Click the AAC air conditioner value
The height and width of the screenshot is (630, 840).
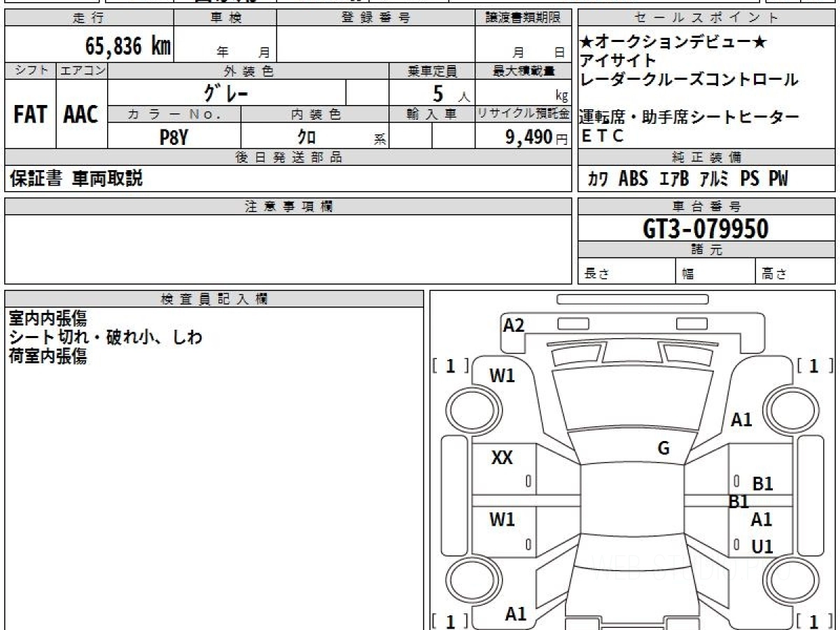81,115
